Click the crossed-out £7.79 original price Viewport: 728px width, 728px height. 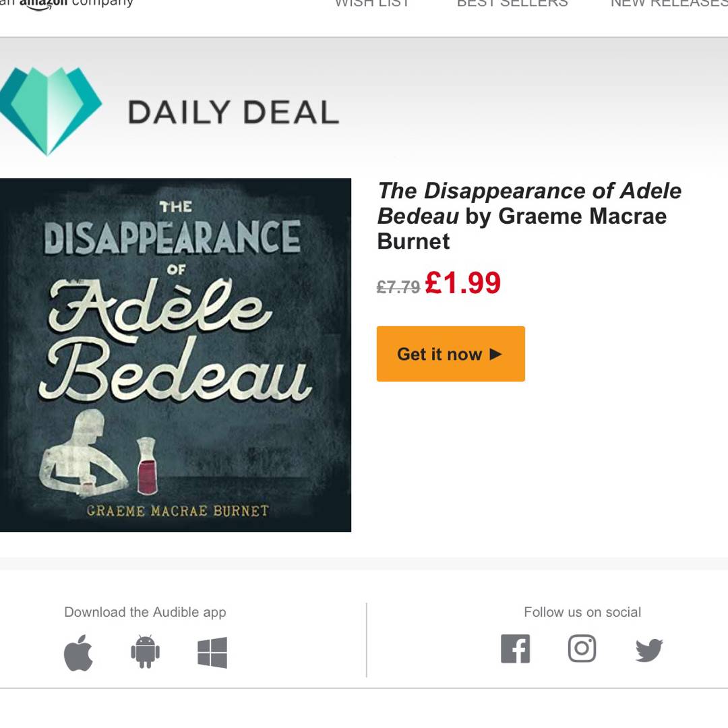point(398,288)
